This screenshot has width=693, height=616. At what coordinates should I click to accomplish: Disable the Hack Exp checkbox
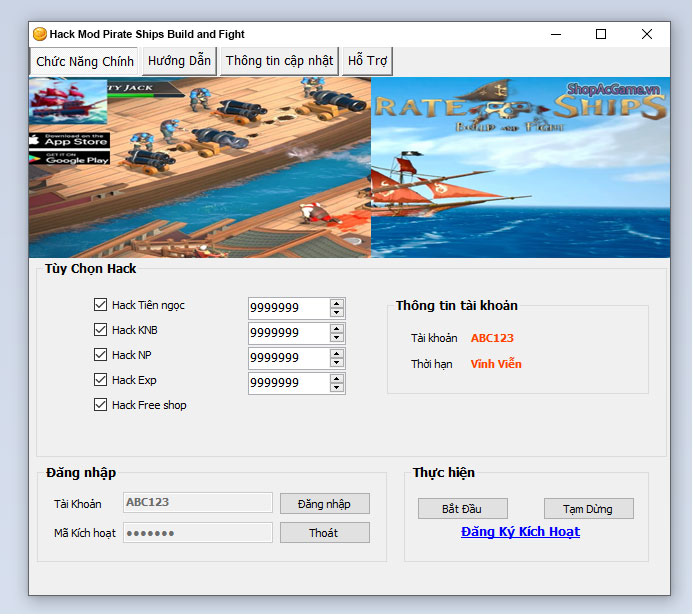100,380
